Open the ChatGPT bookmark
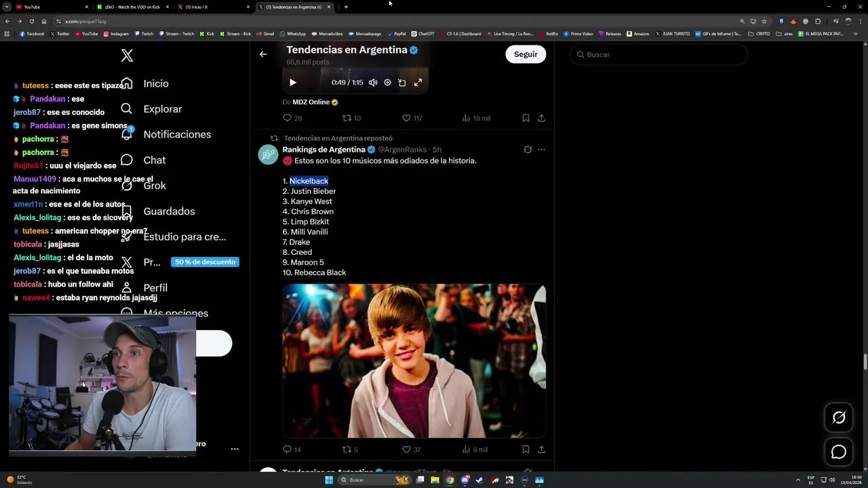Image resolution: width=868 pixels, height=488 pixels. (423, 33)
